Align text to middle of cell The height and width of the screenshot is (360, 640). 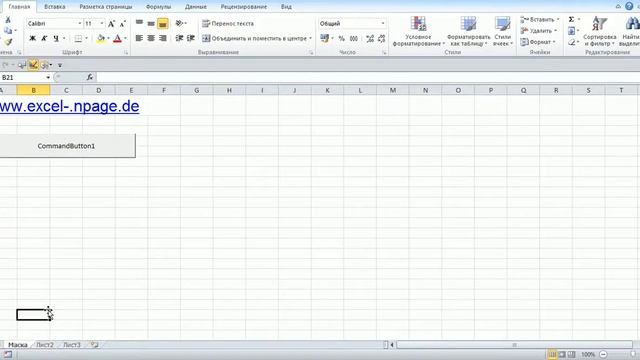151,23
